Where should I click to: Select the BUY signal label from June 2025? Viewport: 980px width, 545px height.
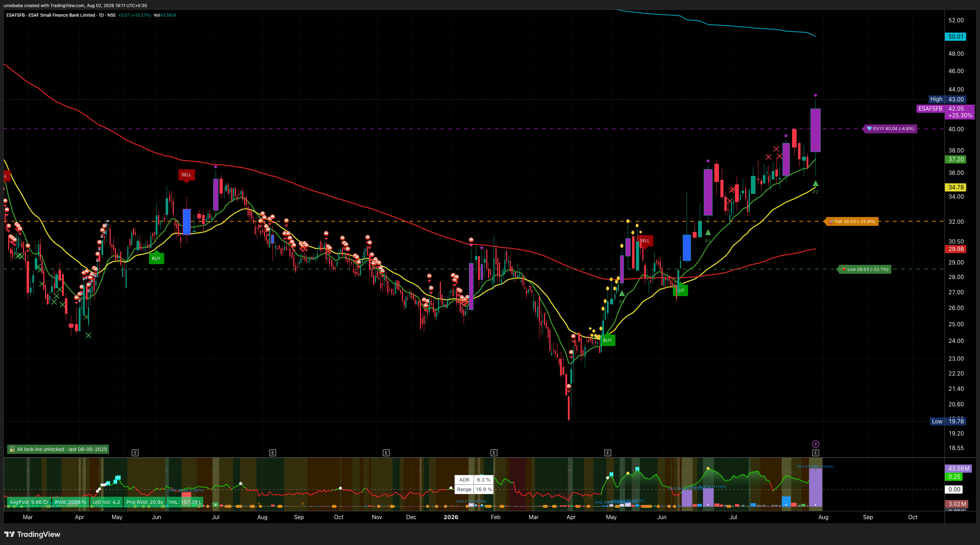click(156, 258)
